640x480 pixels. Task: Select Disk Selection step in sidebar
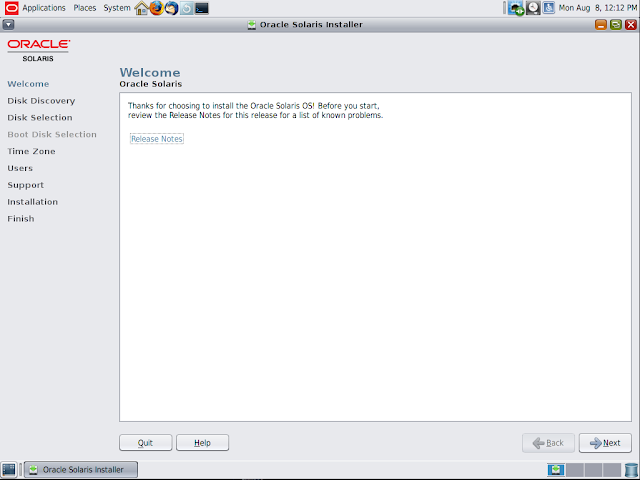pyautogui.click(x=40, y=118)
